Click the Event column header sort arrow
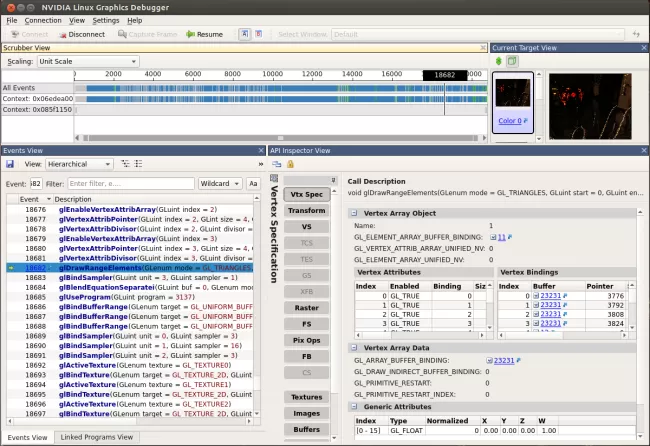The width and height of the screenshot is (650, 446). [49, 199]
